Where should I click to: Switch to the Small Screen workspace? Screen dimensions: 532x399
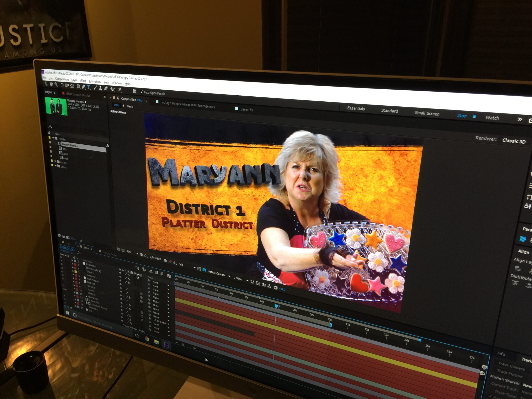[x=427, y=113]
